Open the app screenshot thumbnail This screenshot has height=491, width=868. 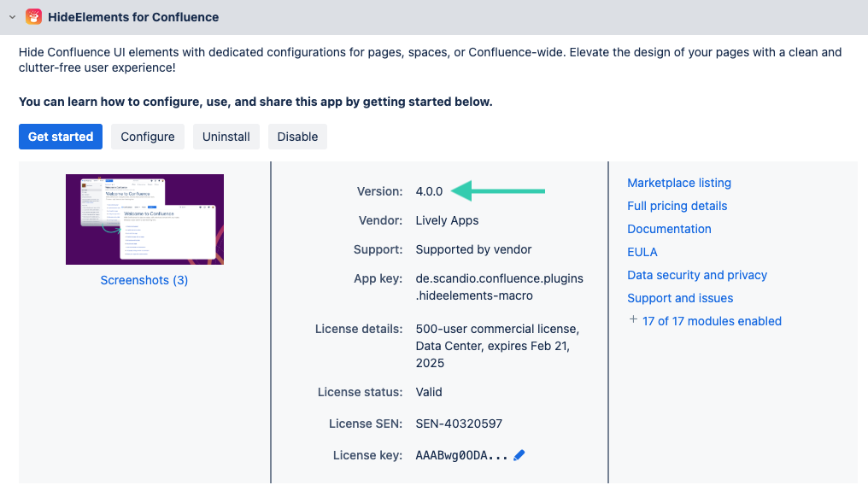[144, 219]
